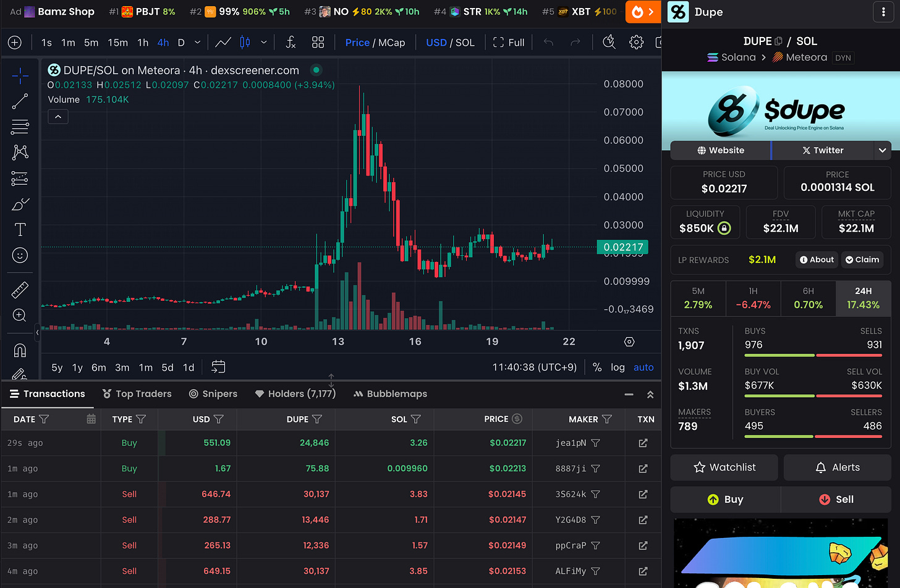Expand the chart type dropdown arrow

[264, 43]
